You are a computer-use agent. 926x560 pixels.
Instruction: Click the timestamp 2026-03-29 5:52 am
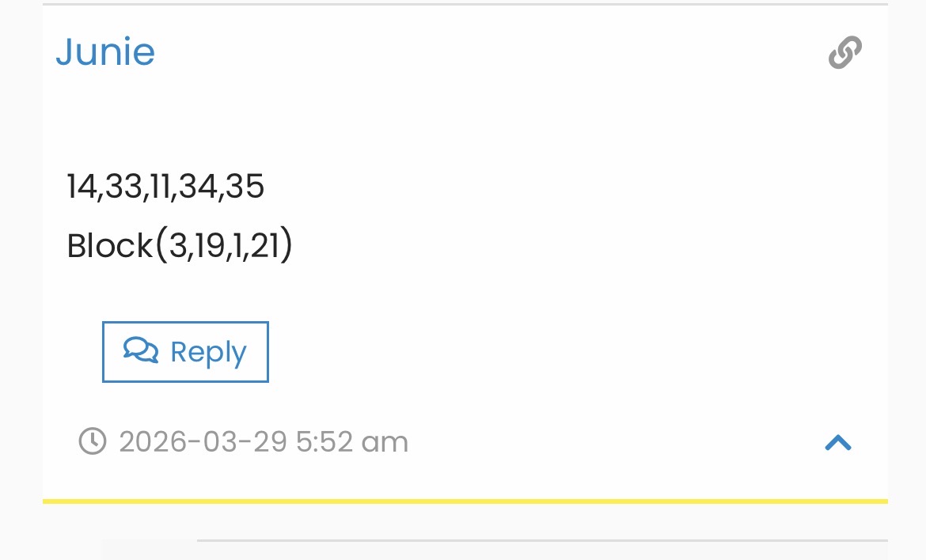coord(264,441)
